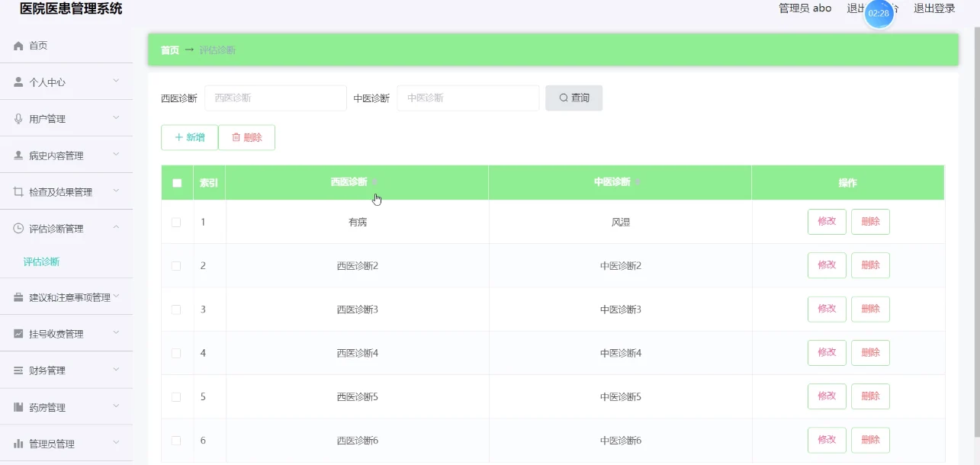The height and width of the screenshot is (465, 980).
Task: Open the 首页 sidebar menu item
Action: (x=66, y=46)
